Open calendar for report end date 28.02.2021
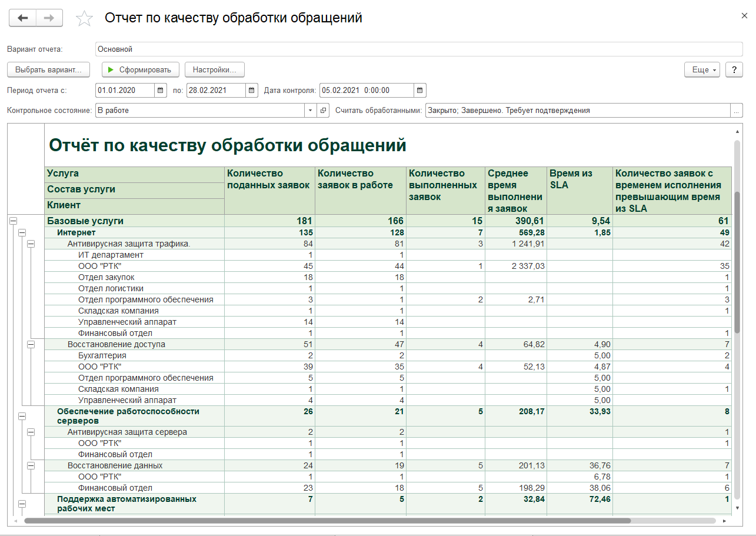Image resolution: width=756 pixels, height=536 pixels. (x=252, y=91)
